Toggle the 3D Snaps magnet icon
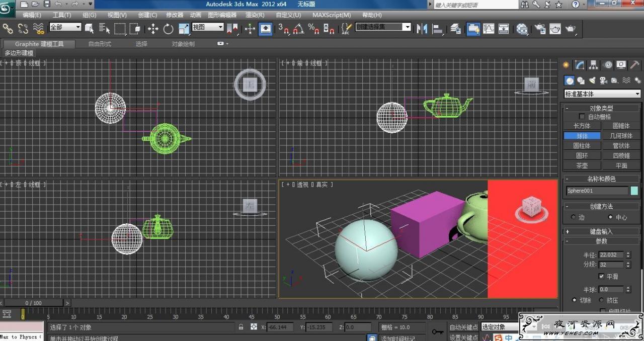The width and height of the screenshot is (644, 341). click(284, 29)
